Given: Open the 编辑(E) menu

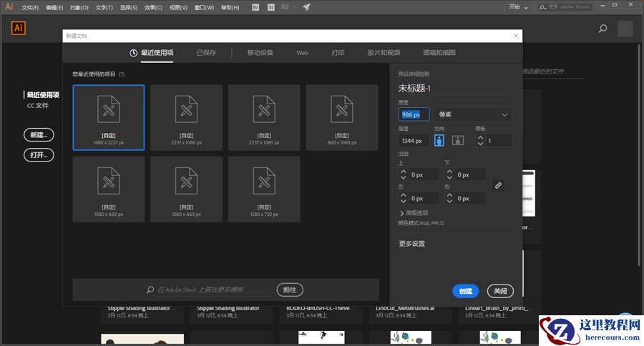Looking at the screenshot, I should [x=54, y=7].
